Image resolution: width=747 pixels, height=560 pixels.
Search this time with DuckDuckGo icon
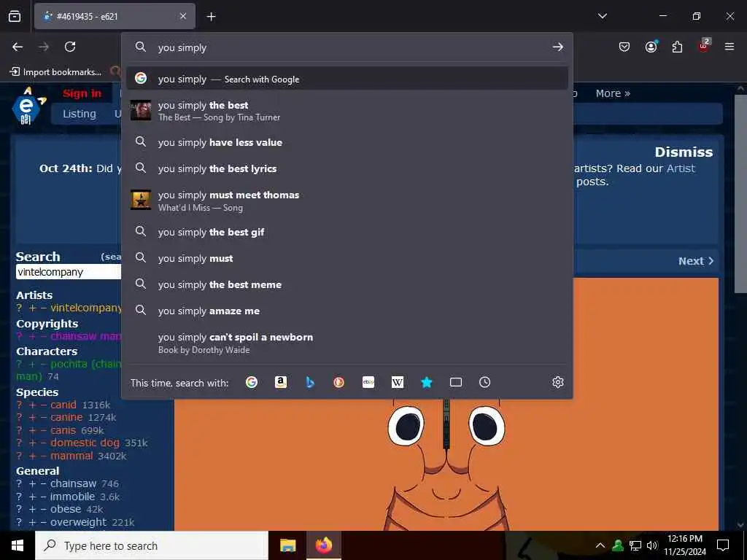coord(338,382)
